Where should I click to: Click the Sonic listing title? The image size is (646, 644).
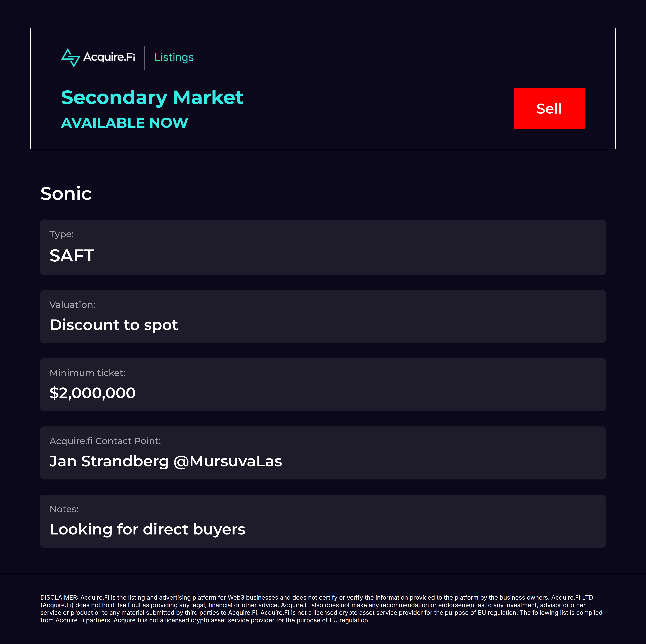(x=66, y=194)
